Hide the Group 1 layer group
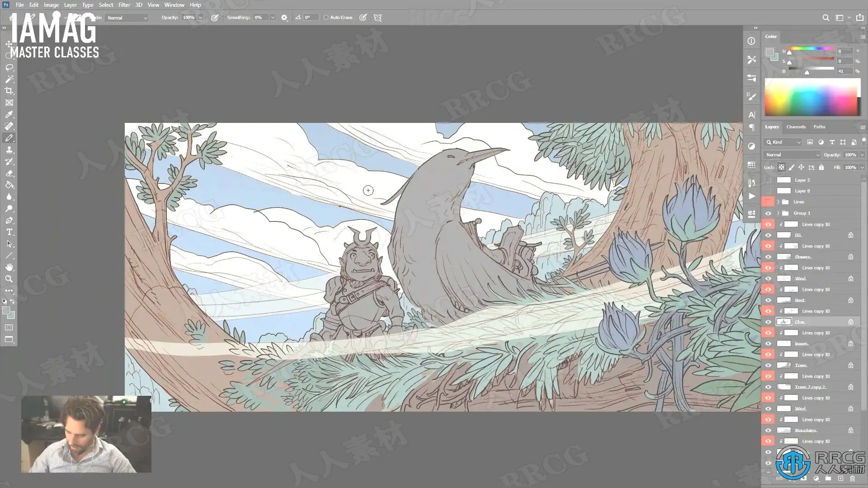This screenshot has width=868, height=488. [768, 213]
